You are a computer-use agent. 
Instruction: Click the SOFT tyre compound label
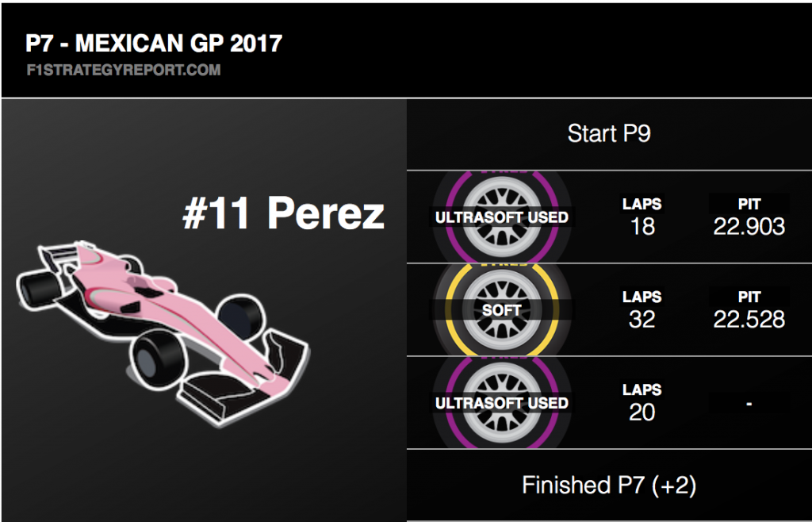click(x=501, y=310)
